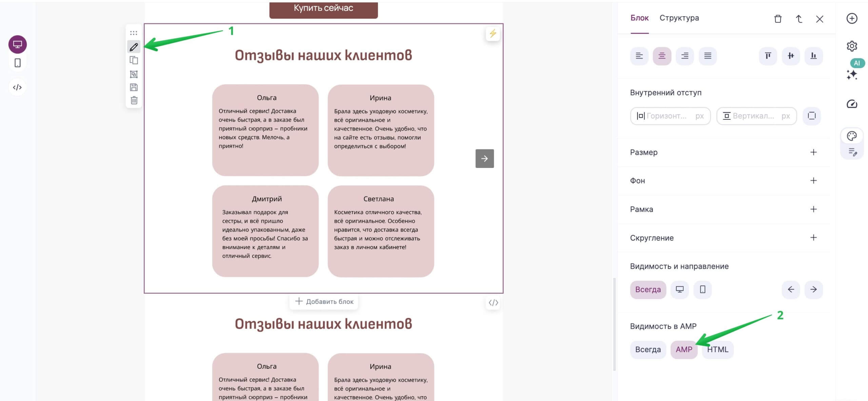
Task: Grab the block drag handle dots
Action: [x=134, y=33]
